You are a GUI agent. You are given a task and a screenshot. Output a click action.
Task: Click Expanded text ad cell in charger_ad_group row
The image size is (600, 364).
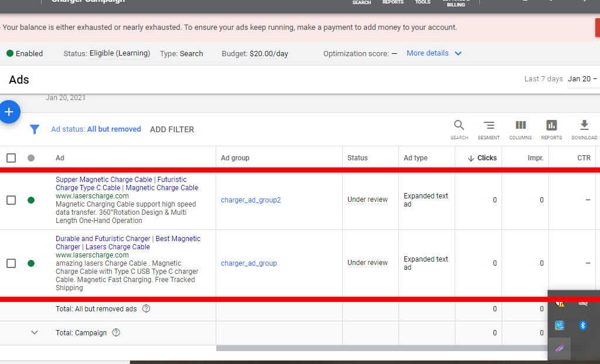coord(425,263)
